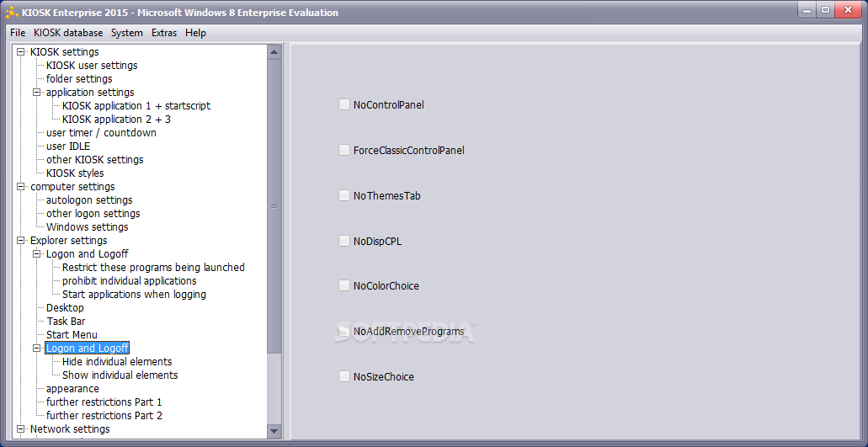Open other KIOSK settings
Screen dimensions: 868x447
point(94,159)
